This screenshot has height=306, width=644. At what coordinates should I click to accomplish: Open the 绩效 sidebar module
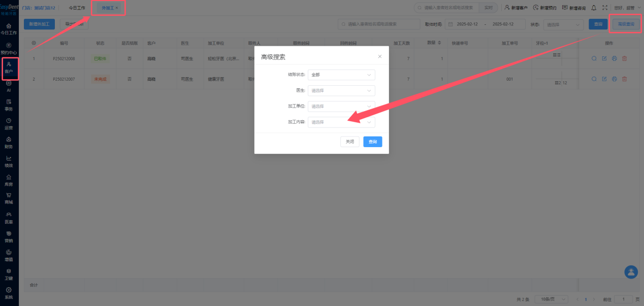pyautogui.click(x=9, y=161)
